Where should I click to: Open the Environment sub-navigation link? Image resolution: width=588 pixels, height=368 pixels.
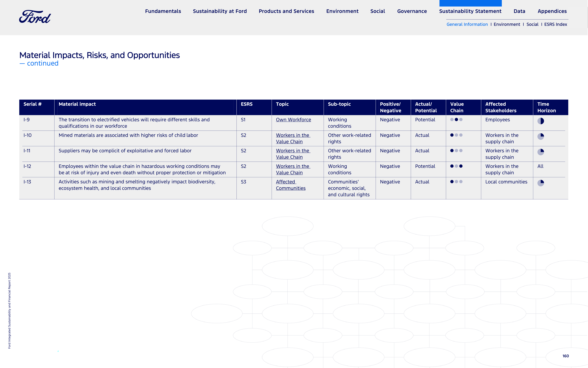507,24
